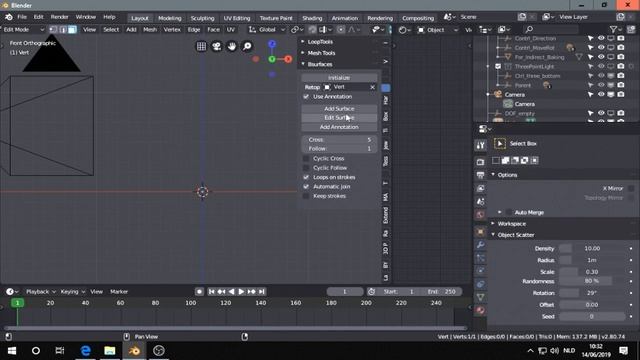
Task: Click the current frame number field
Action: 344,291
